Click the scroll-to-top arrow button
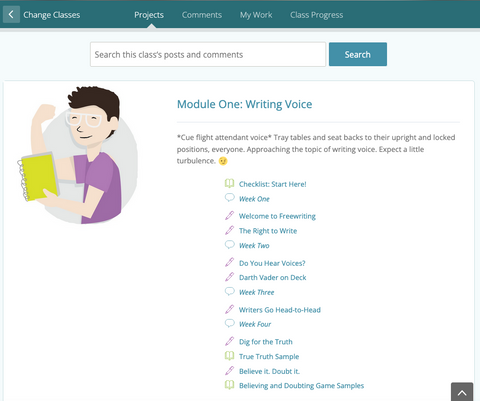Screen dimensions: 480x401 [462, 392]
